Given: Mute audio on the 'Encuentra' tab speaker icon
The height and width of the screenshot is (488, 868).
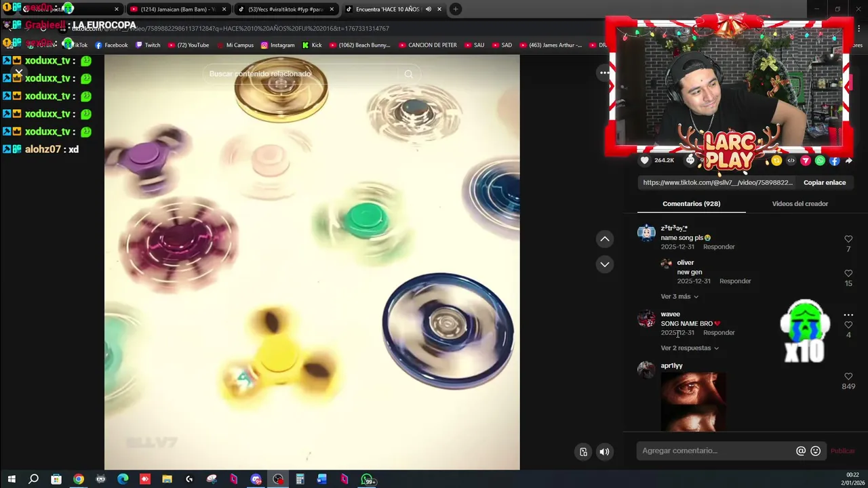Looking at the screenshot, I should point(429,9).
